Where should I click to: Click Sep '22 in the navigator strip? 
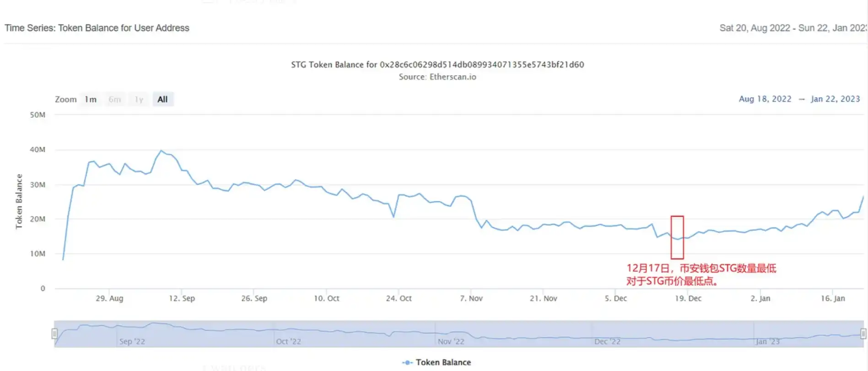(132, 341)
